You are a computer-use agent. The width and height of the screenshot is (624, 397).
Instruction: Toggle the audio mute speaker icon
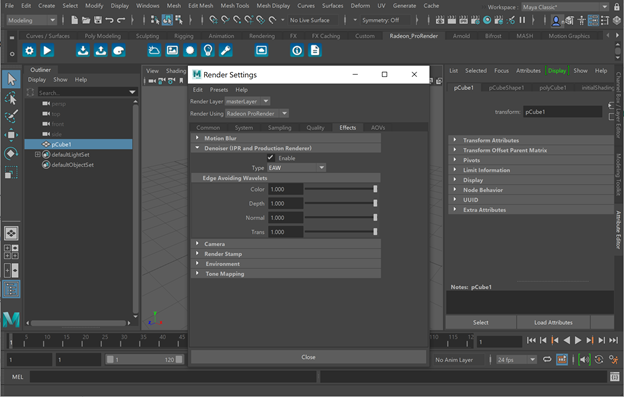pos(584,360)
